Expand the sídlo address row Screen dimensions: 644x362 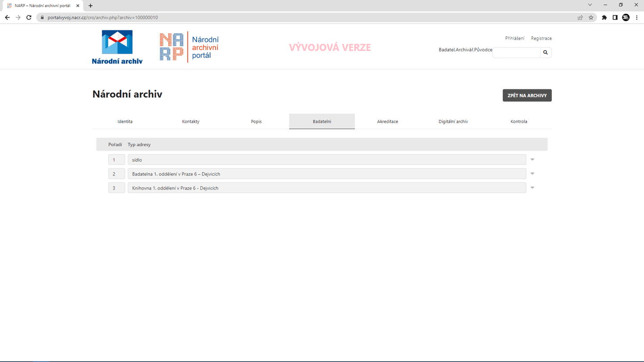coord(532,160)
